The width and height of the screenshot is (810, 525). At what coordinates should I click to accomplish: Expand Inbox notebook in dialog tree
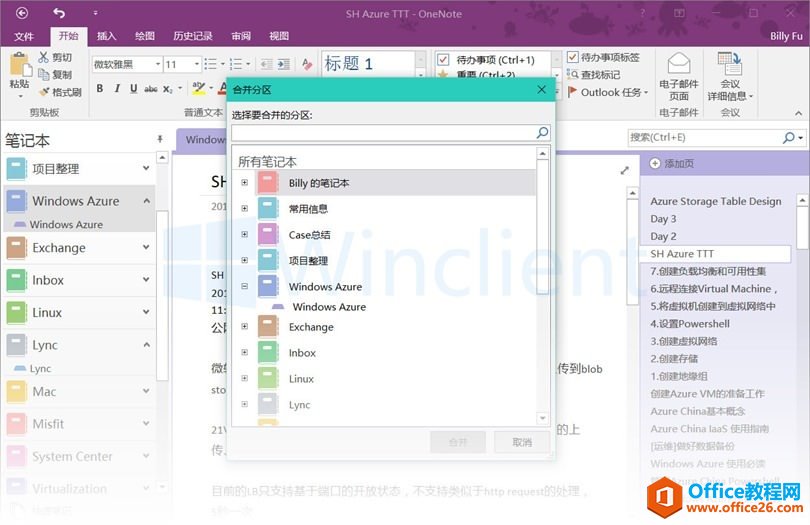(245, 352)
